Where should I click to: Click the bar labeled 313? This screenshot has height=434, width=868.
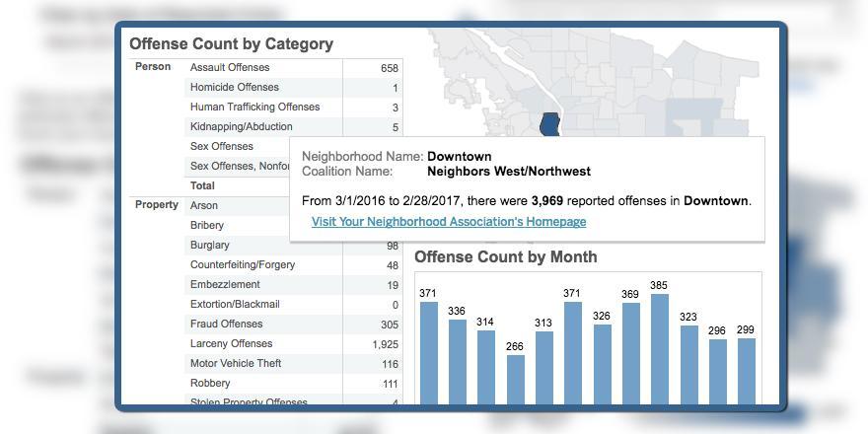[x=544, y=368]
